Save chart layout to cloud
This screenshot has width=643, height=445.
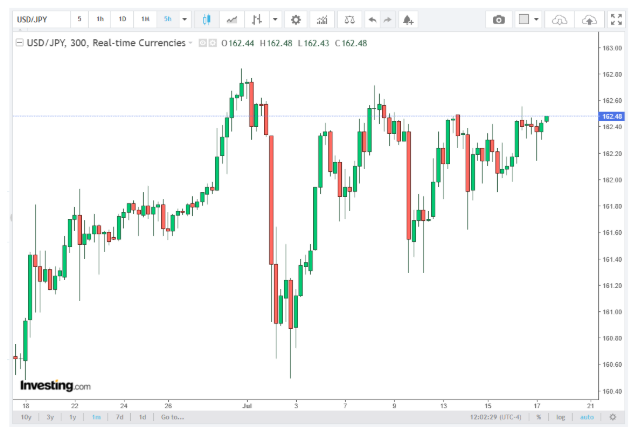click(x=589, y=19)
